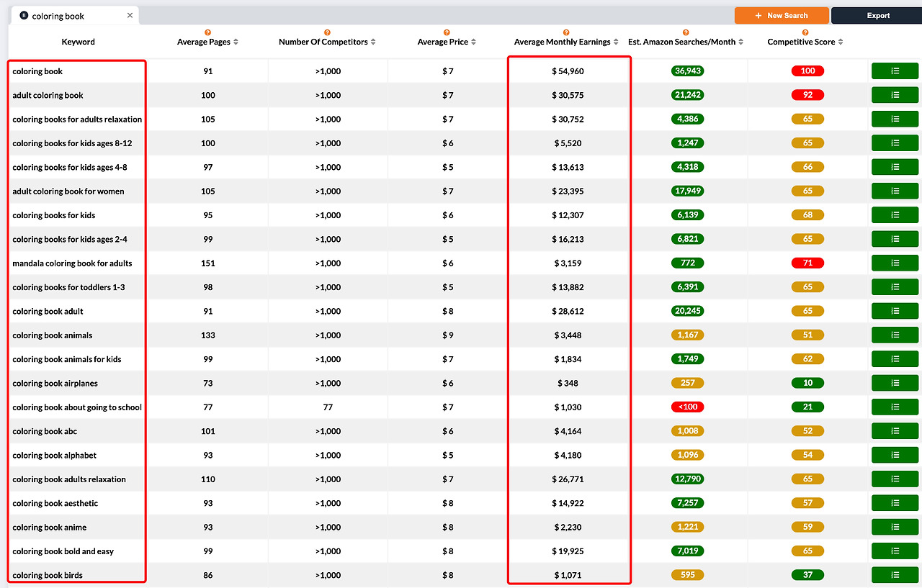Screen dimensions: 922x588
Task: Select the "coloring book" tab
Action: [x=74, y=16]
